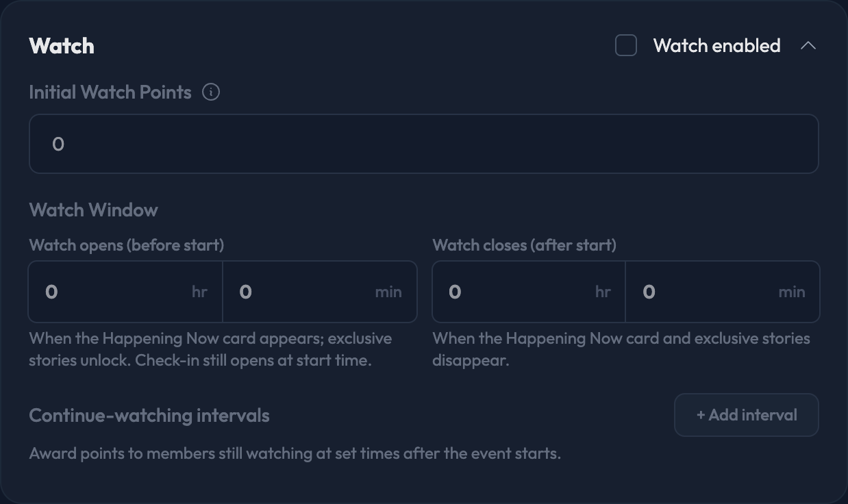Focus the Initial Watch Points input field
This screenshot has width=848, height=504.
pos(424,144)
